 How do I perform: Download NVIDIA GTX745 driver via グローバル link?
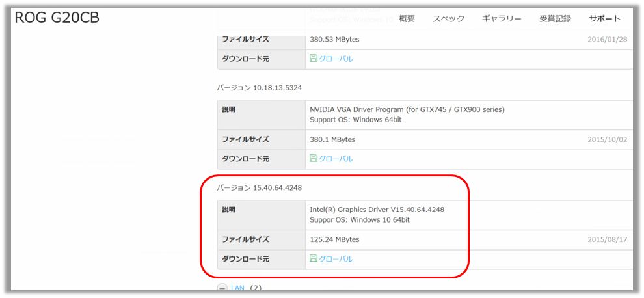[x=336, y=159]
